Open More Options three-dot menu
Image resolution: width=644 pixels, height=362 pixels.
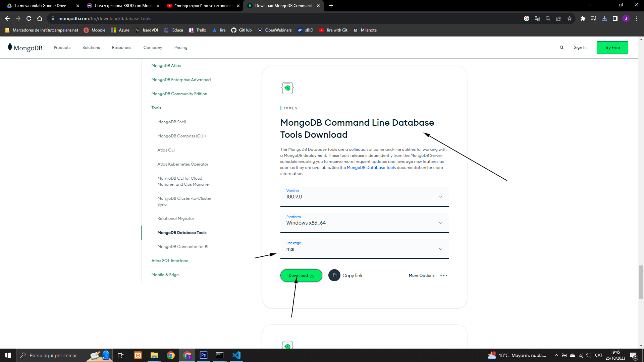pos(443,276)
